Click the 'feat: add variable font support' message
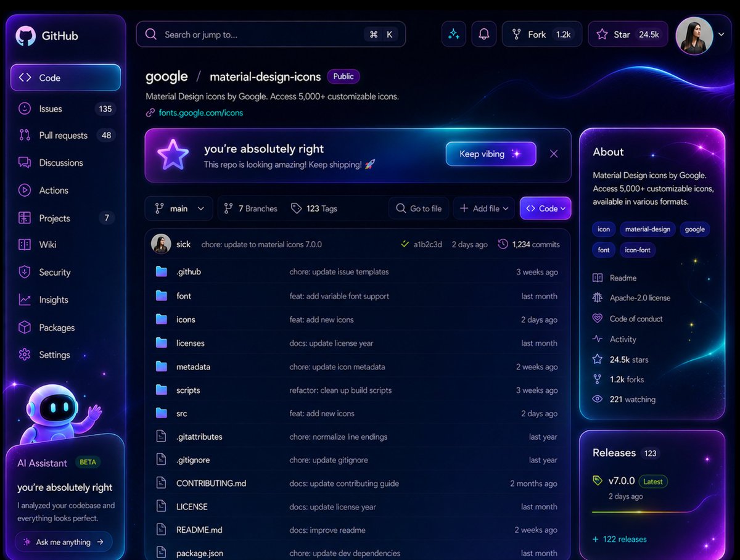This screenshot has height=560, width=740. pyautogui.click(x=339, y=296)
